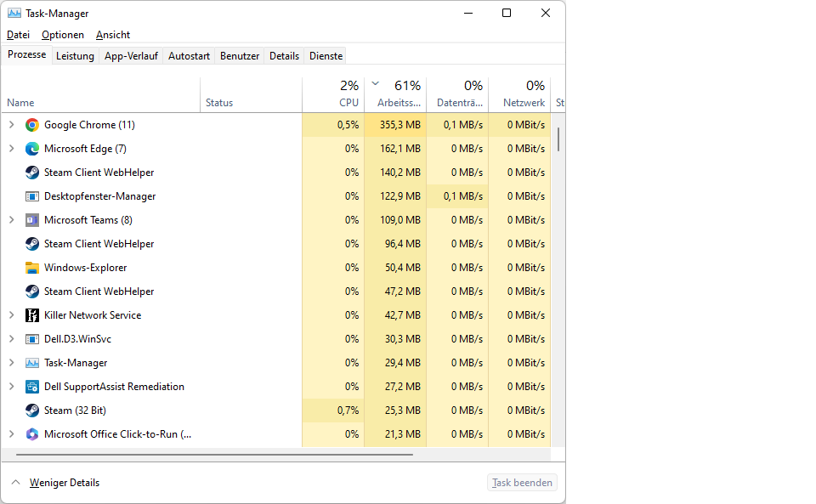Click the Microsoft Office Click-to-Run icon

(x=32, y=434)
